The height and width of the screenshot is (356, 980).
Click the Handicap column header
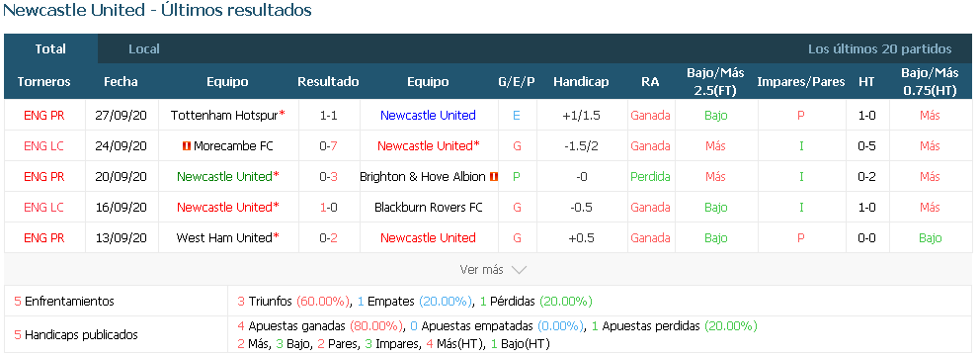581,82
